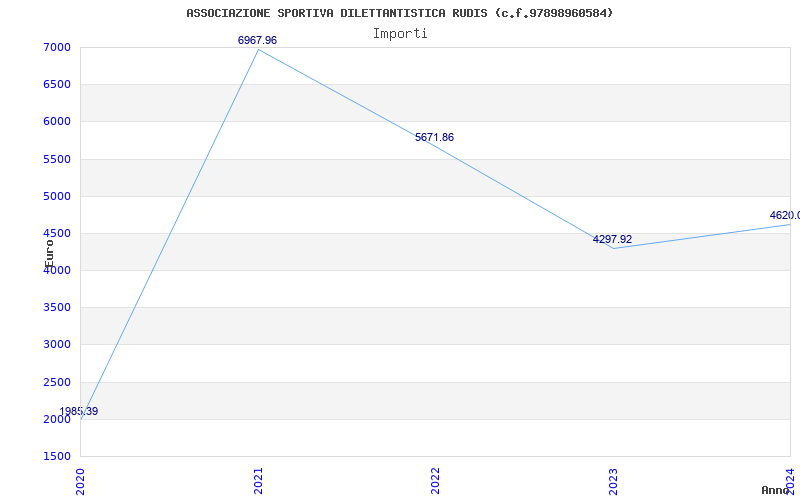
Task: Click the 6967.96 data point label
Action: [x=257, y=40]
